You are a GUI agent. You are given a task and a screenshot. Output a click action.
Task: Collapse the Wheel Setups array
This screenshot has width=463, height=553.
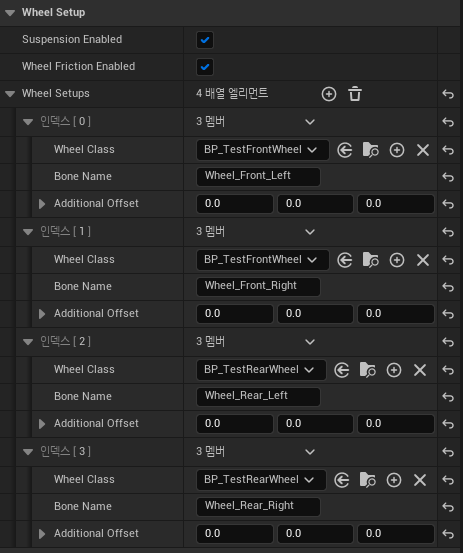pyautogui.click(x=10, y=94)
